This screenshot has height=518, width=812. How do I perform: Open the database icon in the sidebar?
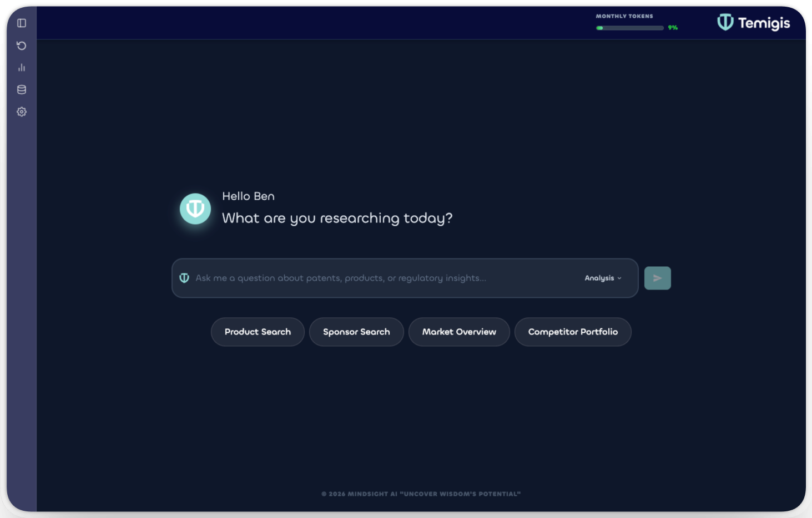click(x=22, y=89)
